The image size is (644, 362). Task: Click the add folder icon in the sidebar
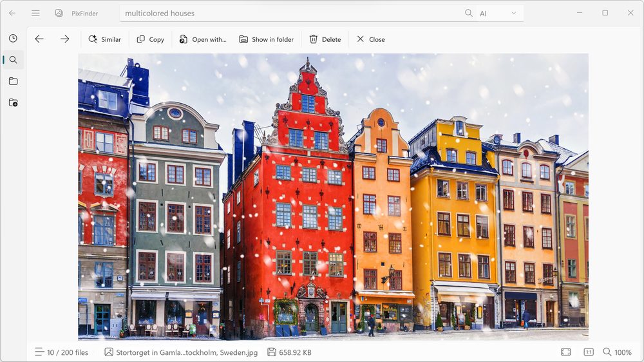tap(13, 102)
